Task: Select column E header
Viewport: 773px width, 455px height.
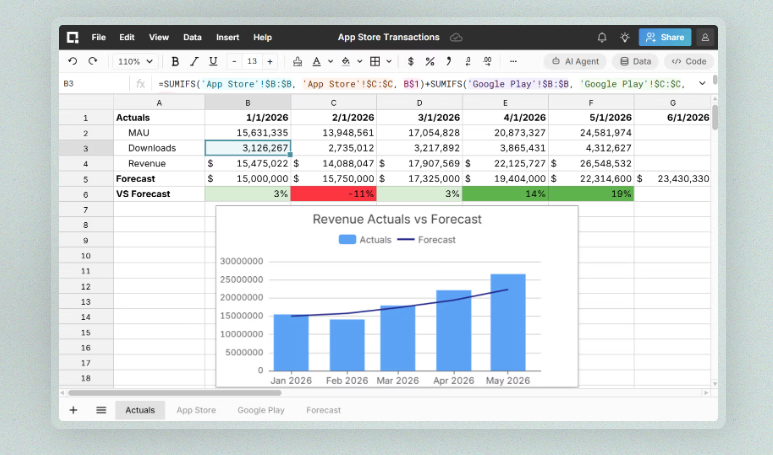Action: click(505, 103)
